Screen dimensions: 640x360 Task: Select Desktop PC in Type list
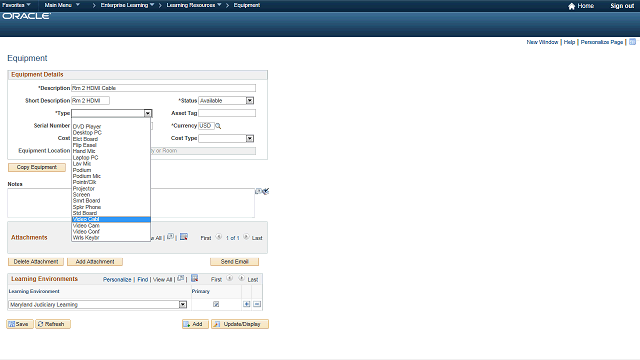pyautogui.click(x=111, y=133)
